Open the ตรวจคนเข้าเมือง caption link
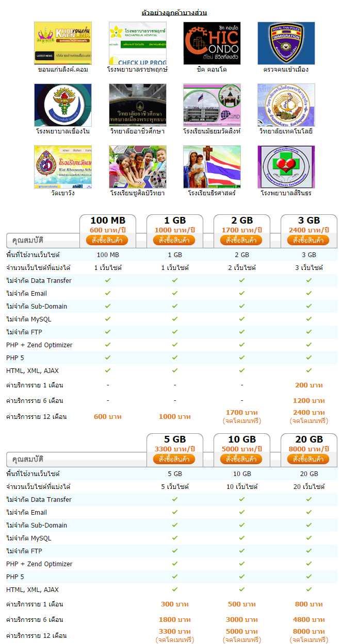The height and width of the screenshot is (644, 342). [286, 70]
